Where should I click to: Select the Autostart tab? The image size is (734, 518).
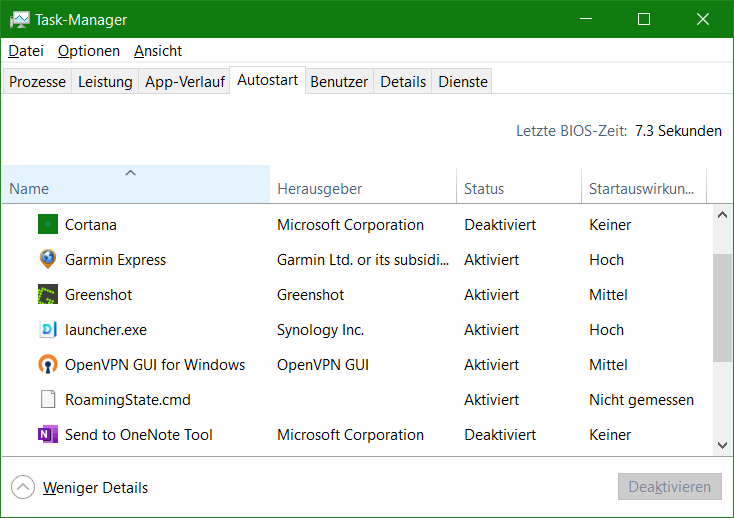[267, 80]
